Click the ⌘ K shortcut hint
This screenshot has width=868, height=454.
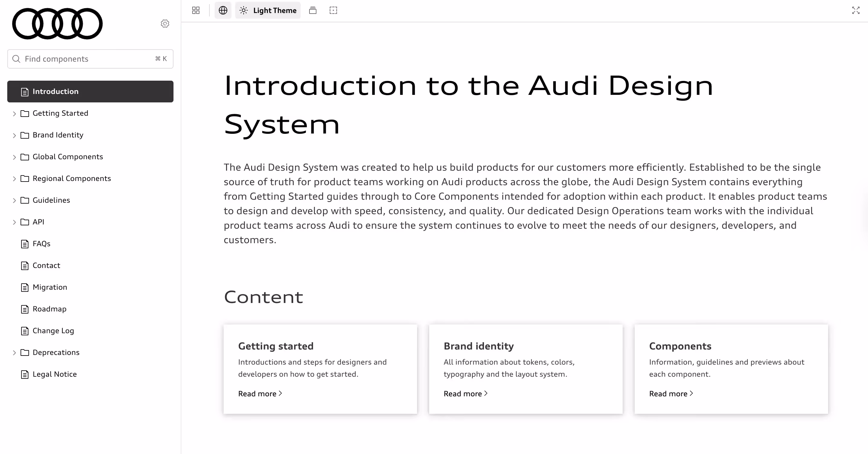(161, 59)
